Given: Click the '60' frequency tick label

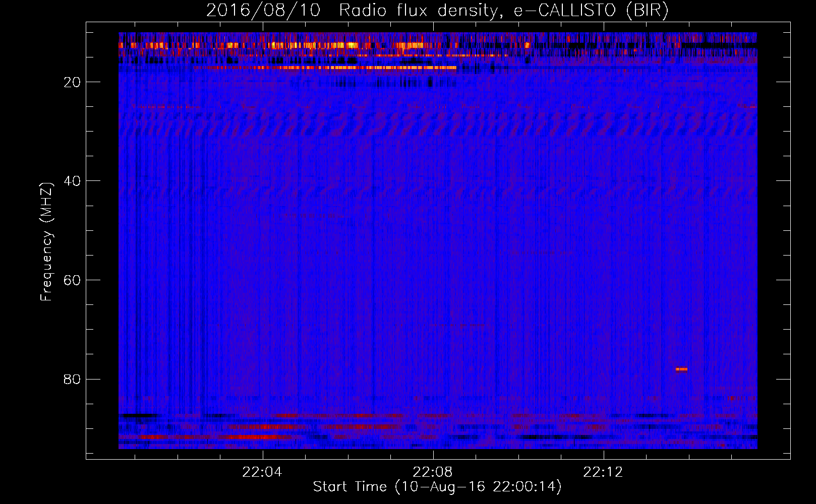Looking at the screenshot, I should 72,280.
